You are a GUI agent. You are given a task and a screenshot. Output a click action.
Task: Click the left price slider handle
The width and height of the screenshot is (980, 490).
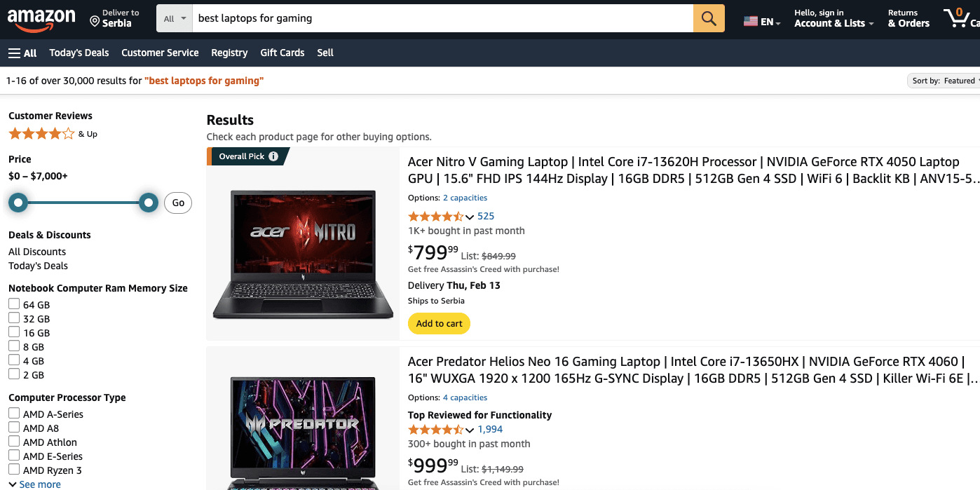coord(19,203)
